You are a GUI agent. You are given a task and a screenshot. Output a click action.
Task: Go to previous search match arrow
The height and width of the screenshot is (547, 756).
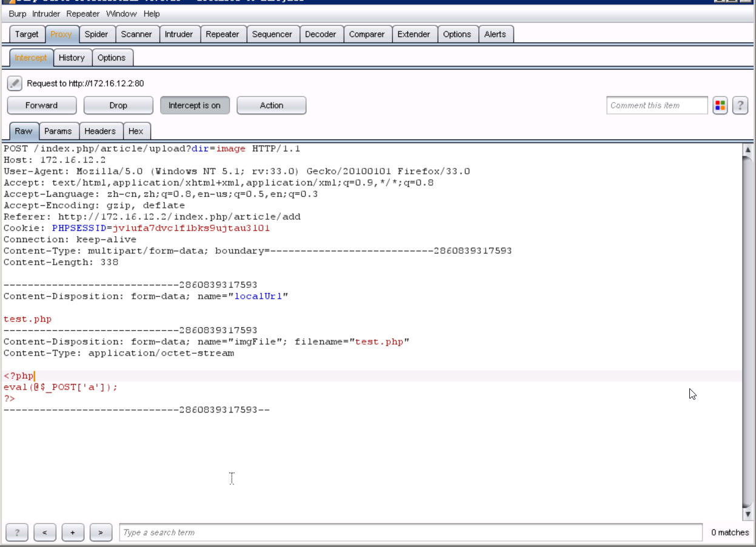pyautogui.click(x=45, y=532)
